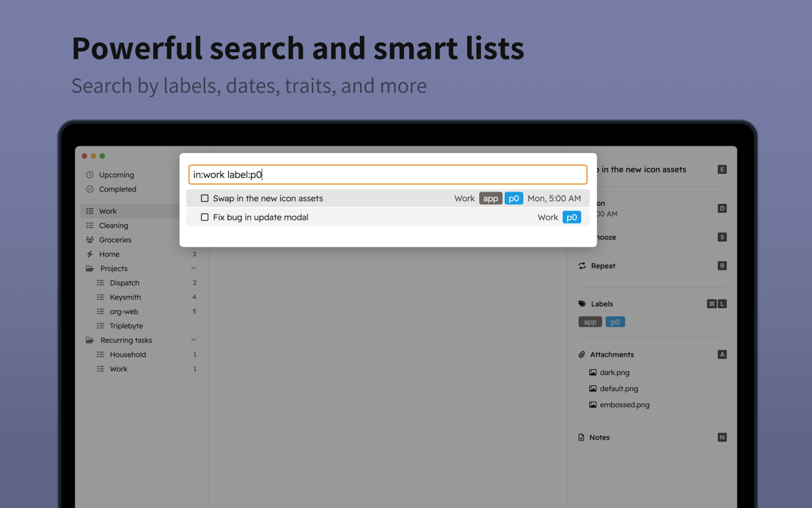Image resolution: width=812 pixels, height=508 pixels.
Task: Click the paperclip Attachments icon
Action: pyautogui.click(x=582, y=355)
